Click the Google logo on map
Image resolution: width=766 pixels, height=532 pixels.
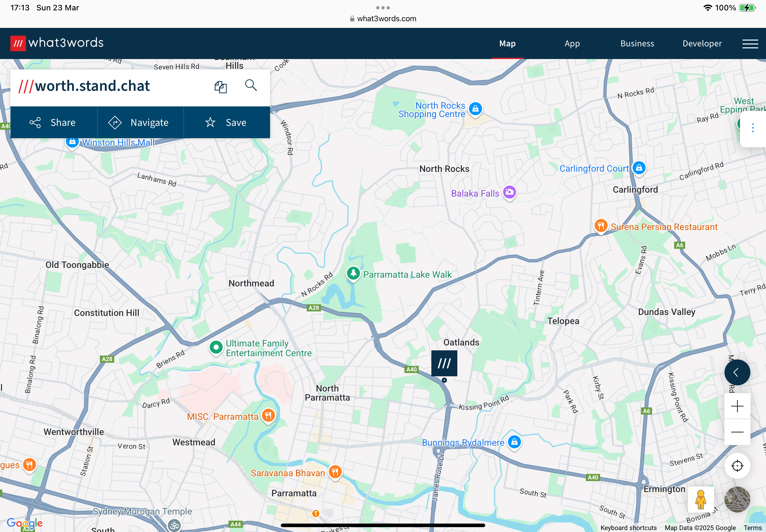point(25,523)
